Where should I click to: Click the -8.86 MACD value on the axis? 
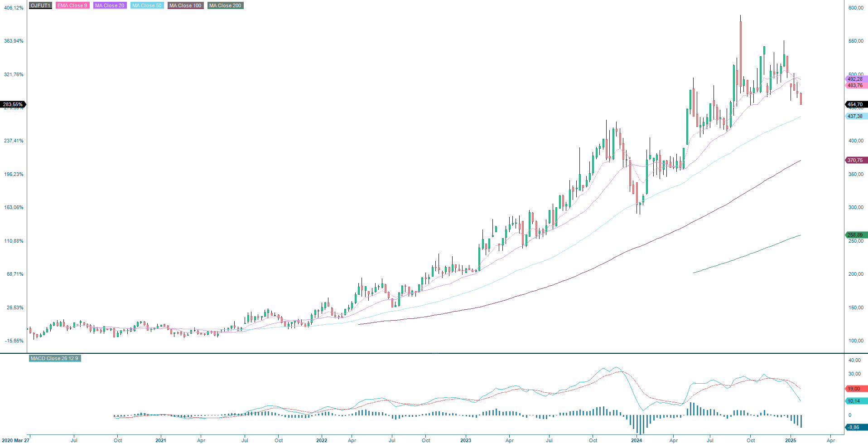tap(854, 427)
